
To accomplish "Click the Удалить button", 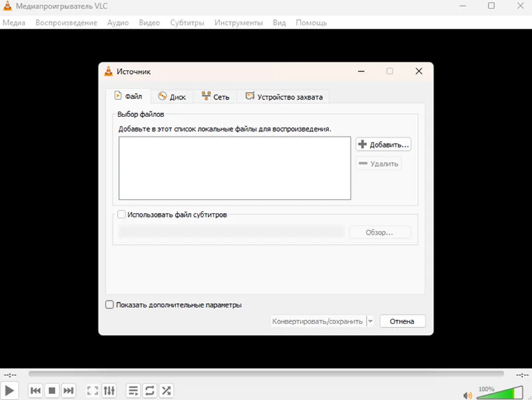I will click(378, 164).
